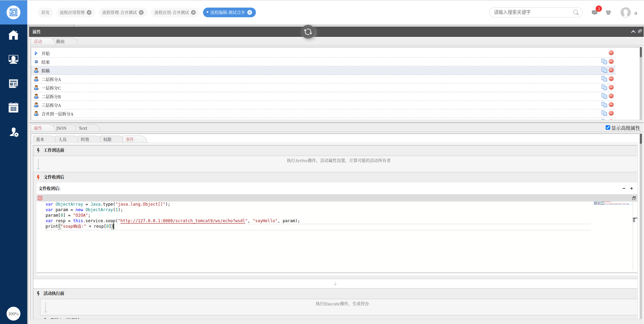Image resolution: width=644 pixels, height=324 pixels.
Task: Open the messages notification icon
Action: [595, 12]
